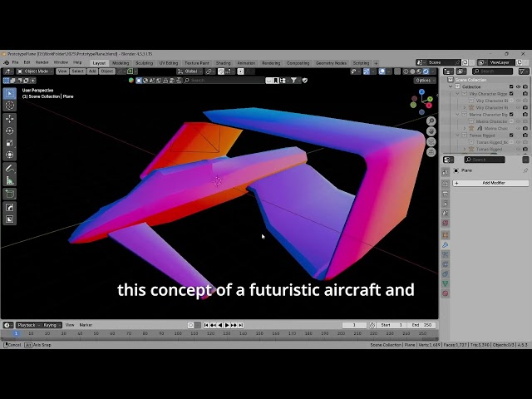Select the Annotate tool
This screenshot has width=532, height=399.
[x=9, y=168]
